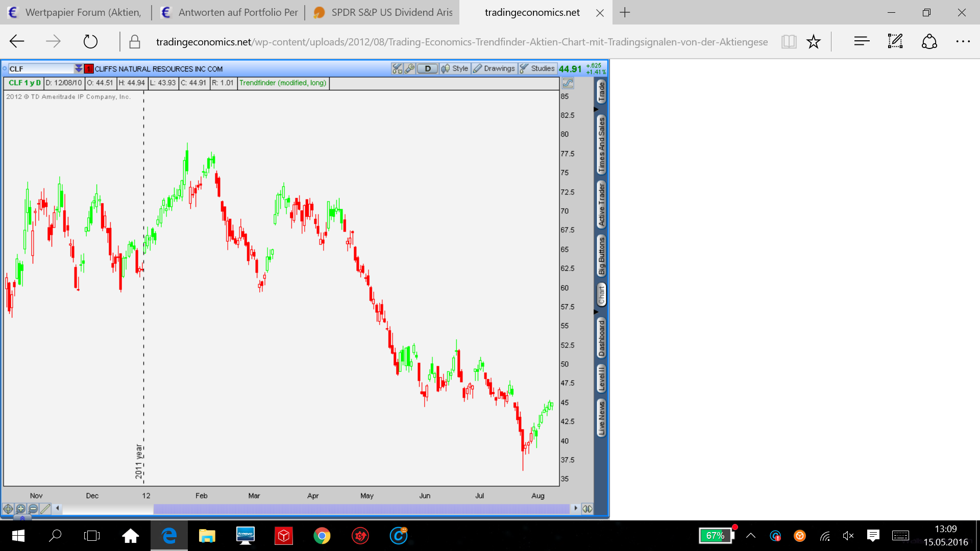Click the purple chart time scrollbar
Image resolution: width=980 pixels, height=551 pixels.
361,509
